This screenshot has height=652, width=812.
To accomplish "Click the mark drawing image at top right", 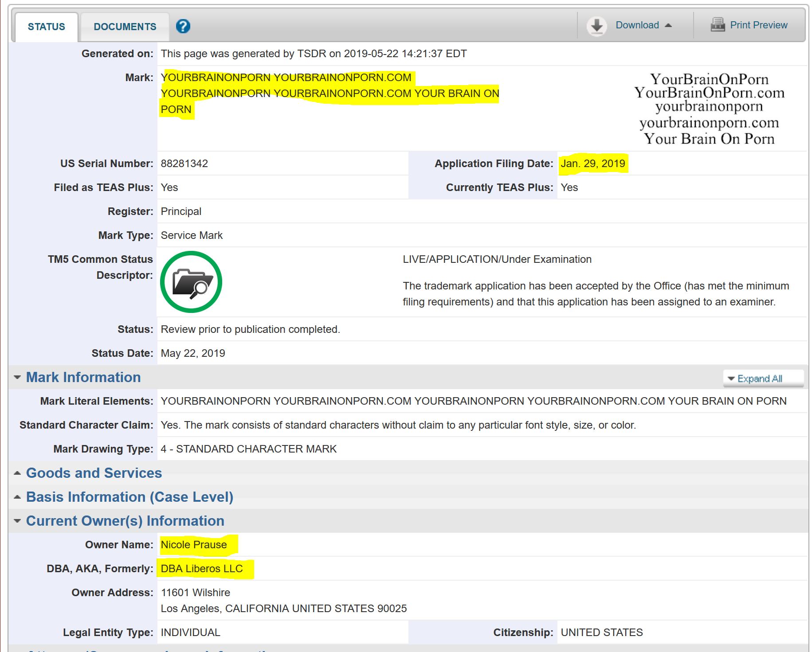I will click(709, 109).
